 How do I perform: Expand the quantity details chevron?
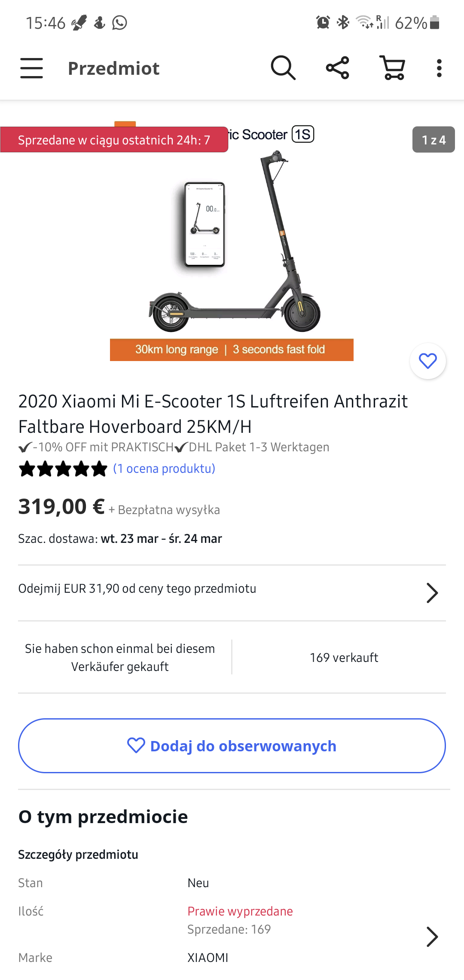point(432,937)
